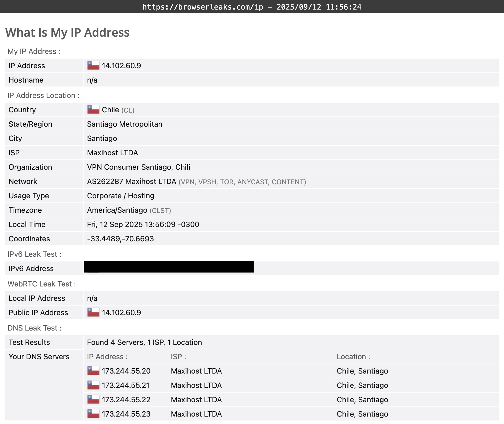Click the IPv6 Leak Test : section heading
This screenshot has height=424, width=504.
[x=34, y=254]
